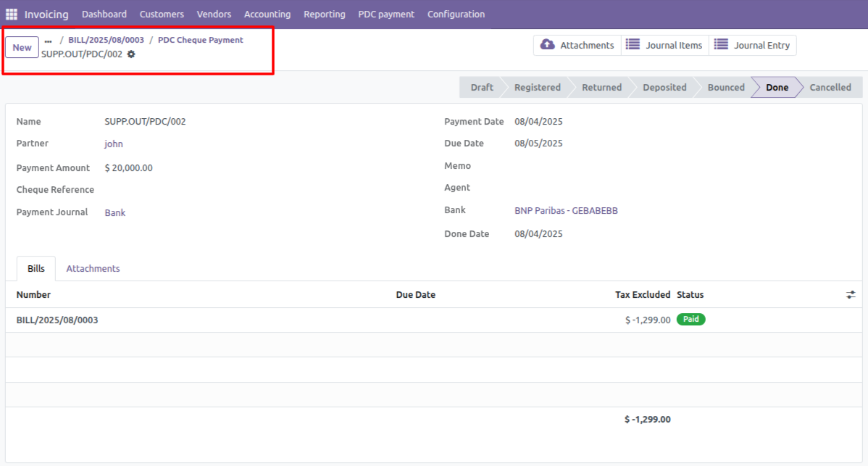Open the apps grid menu icon
The width and height of the screenshot is (868, 466).
12,14
